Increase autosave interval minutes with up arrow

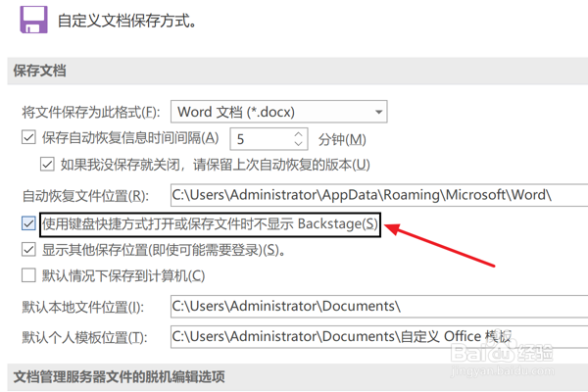(298, 134)
